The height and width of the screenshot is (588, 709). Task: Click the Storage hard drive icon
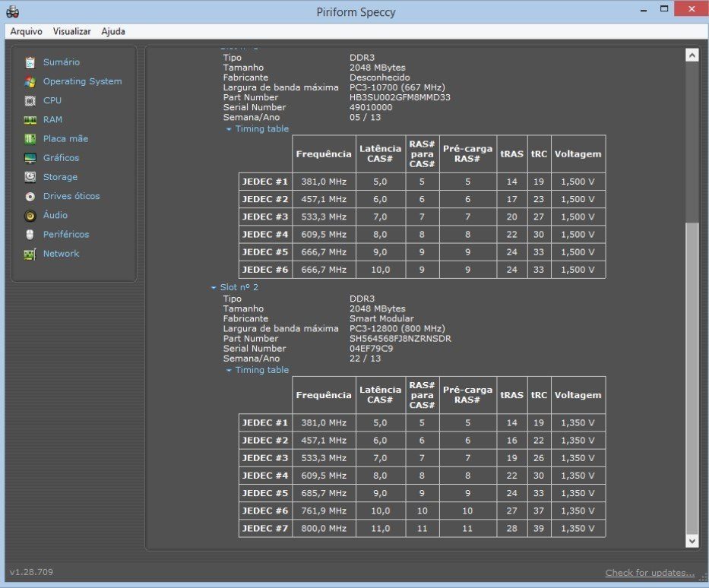30,177
